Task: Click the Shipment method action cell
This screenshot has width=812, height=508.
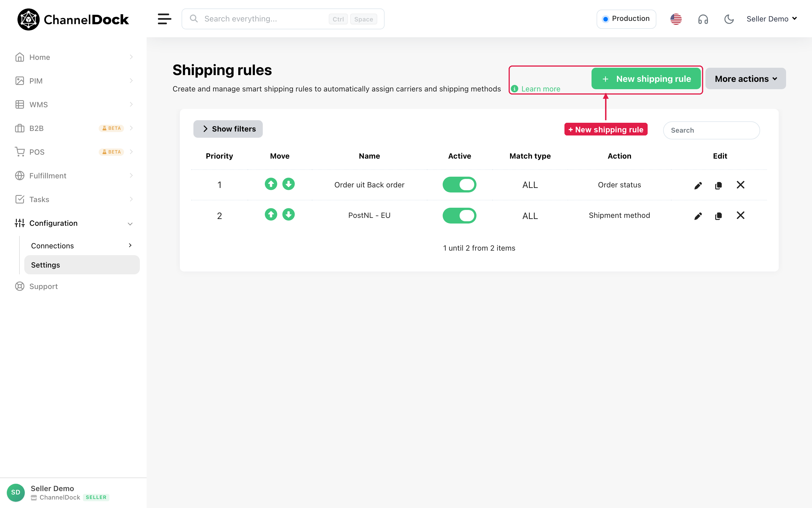Action: pos(619,215)
